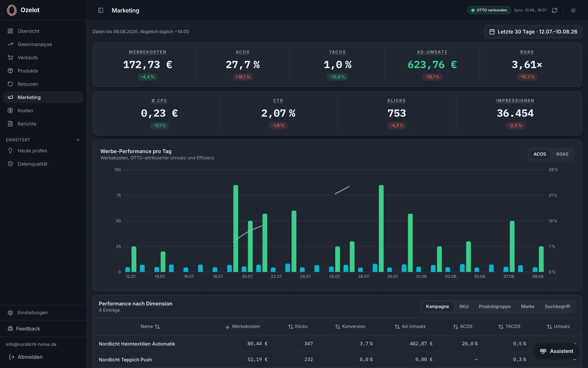Open Verkäufe cart icon
Viewport: 588px width, 368px height.
point(10,57)
